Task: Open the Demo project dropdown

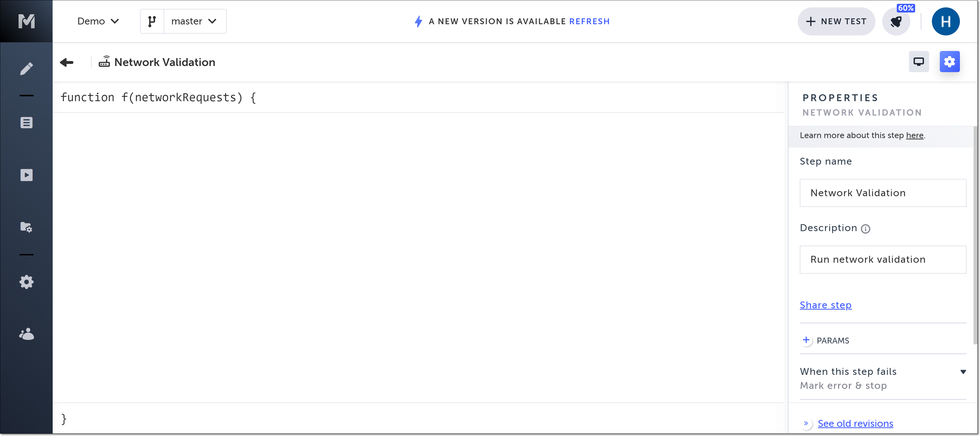Action: (x=98, y=21)
